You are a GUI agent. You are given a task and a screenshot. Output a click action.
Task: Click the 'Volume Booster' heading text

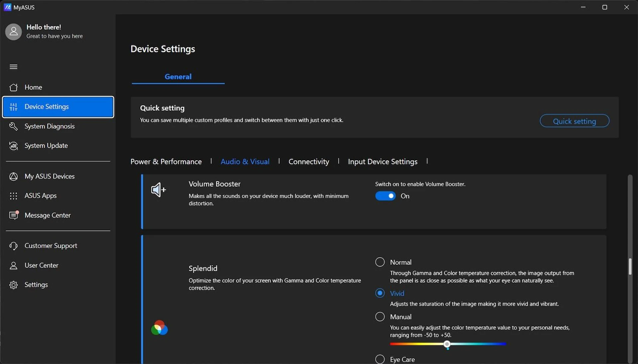[214, 184]
